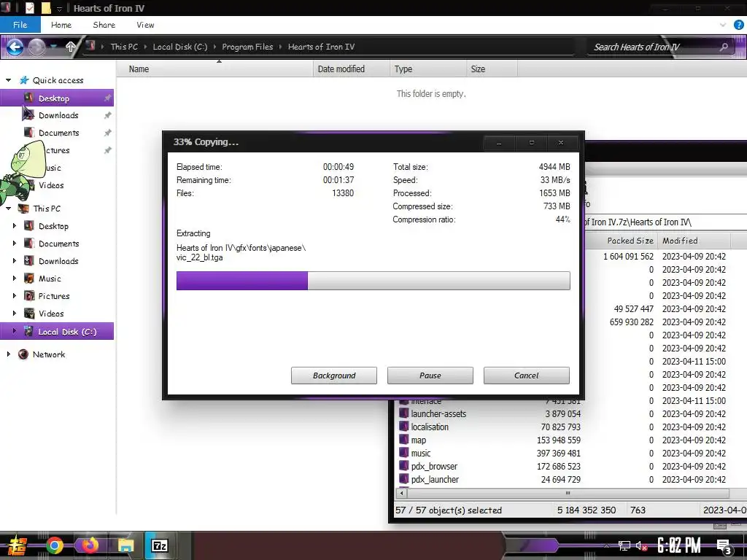Cancel the copying operation

tap(527, 376)
